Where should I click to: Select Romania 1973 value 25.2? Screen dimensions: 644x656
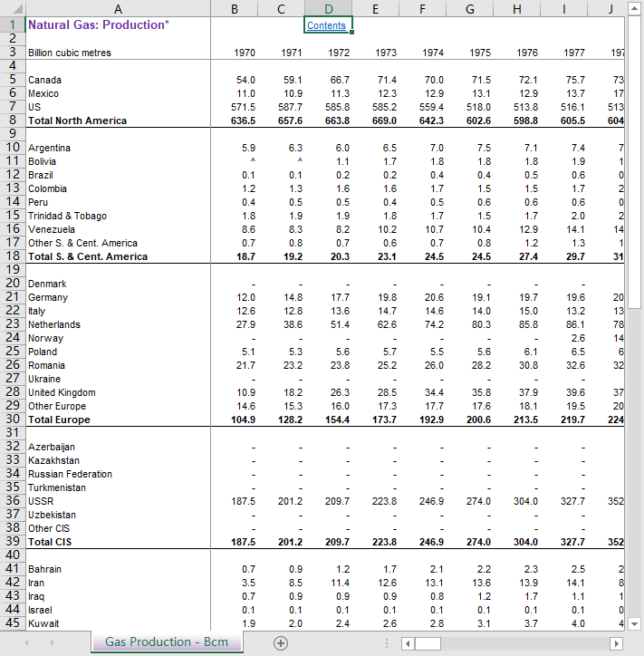(388, 366)
